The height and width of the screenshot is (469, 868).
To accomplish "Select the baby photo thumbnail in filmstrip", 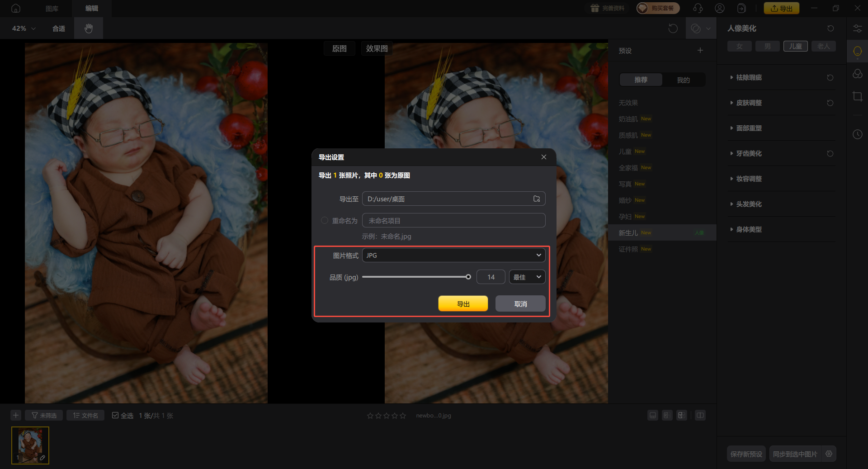I will coord(30,445).
